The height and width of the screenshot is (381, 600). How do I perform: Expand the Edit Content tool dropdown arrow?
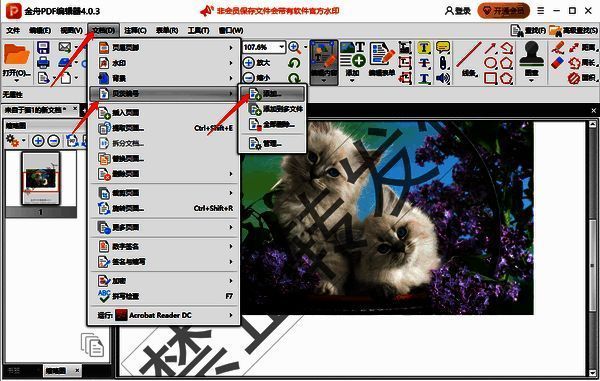coord(324,81)
